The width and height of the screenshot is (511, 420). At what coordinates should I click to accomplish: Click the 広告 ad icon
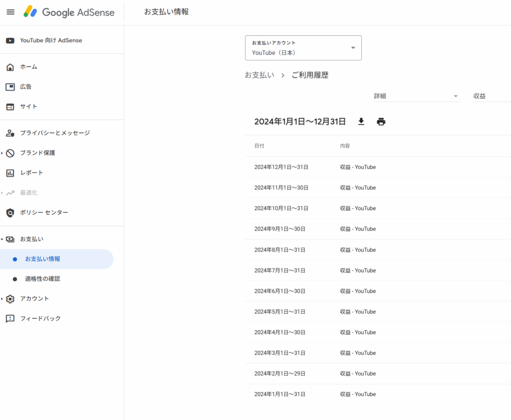pyautogui.click(x=10, y=87)
